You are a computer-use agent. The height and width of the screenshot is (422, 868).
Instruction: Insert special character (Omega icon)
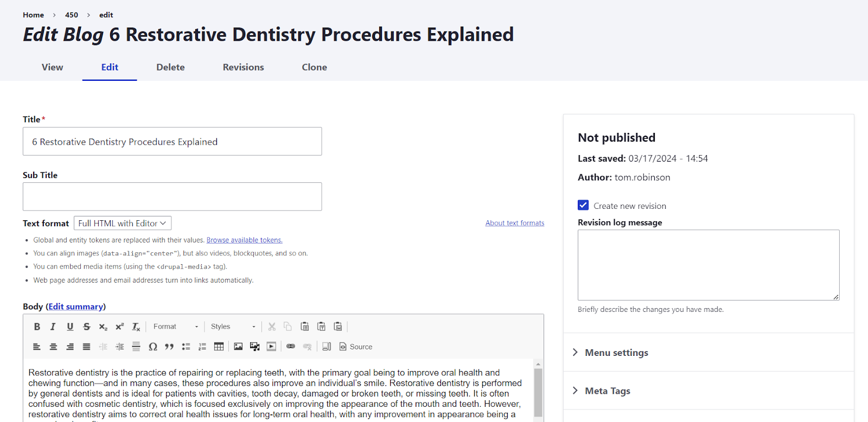click(x=153, y=347)
